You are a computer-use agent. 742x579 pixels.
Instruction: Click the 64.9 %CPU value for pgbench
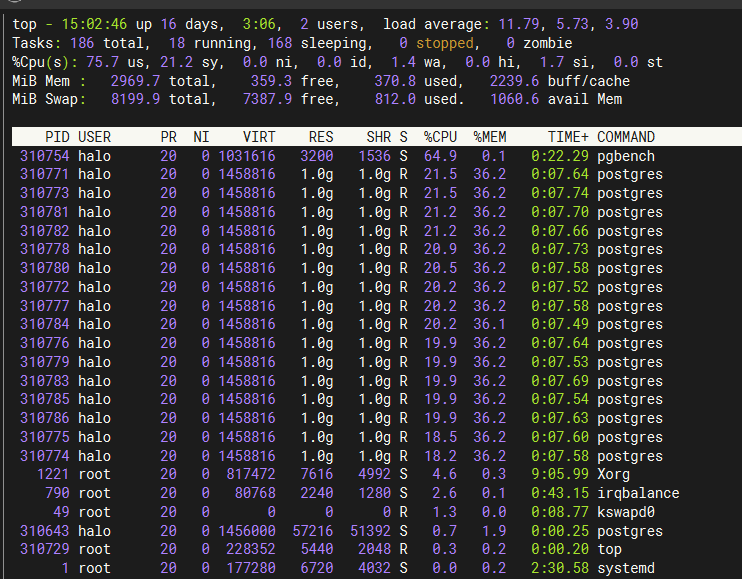(440, 156)
